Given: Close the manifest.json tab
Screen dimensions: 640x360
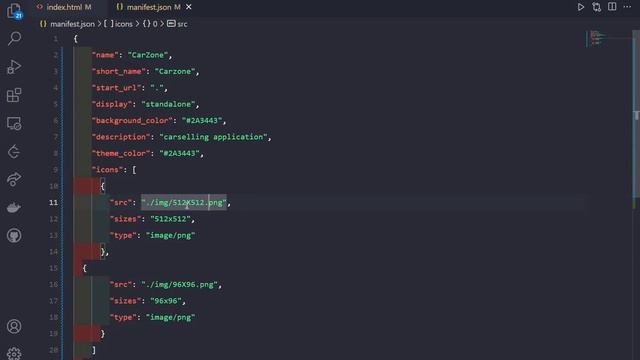Looking at the screenshot, I should pyautogui.click(x=189, y=7).
